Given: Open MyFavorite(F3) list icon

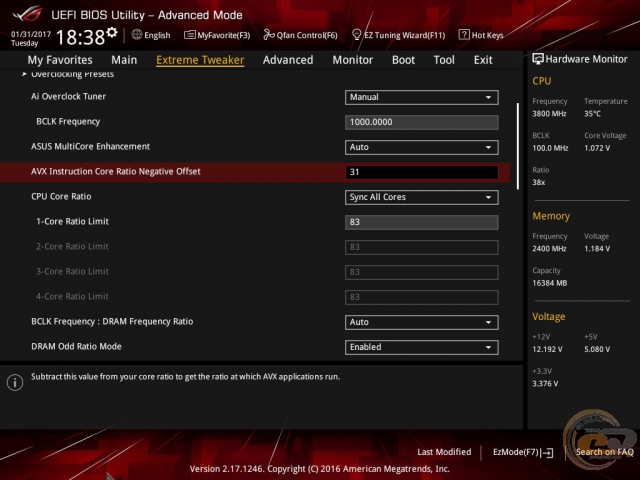Looking at the screenshot, I should pos(190,35).
